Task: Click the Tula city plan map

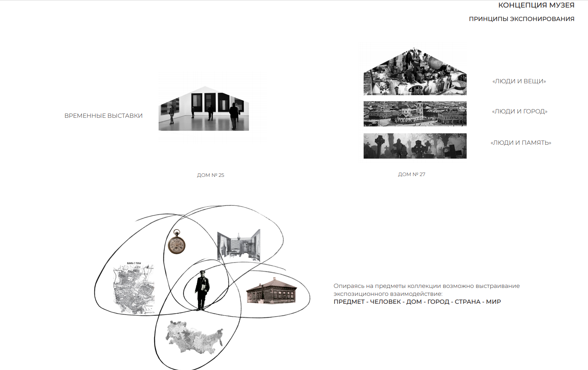Action: tap(134, 288)
